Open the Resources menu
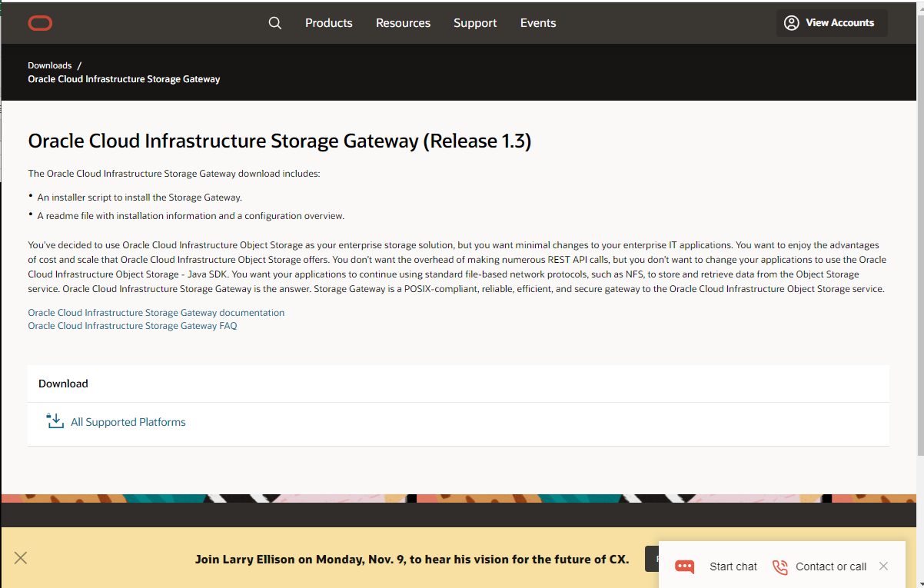The height and width of the screenshot is (588, 924). coord(403,23)
